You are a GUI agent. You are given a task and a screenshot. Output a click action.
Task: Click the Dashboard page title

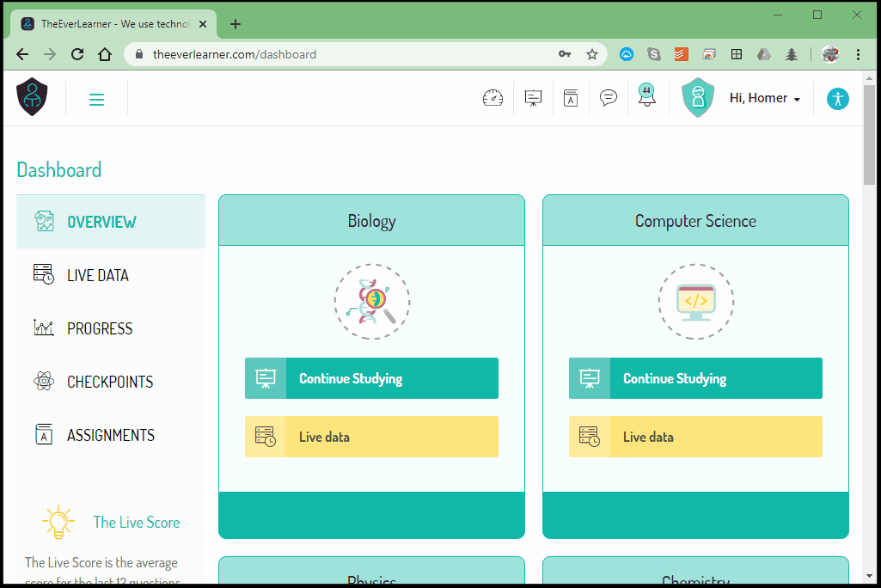coord(59,169)
